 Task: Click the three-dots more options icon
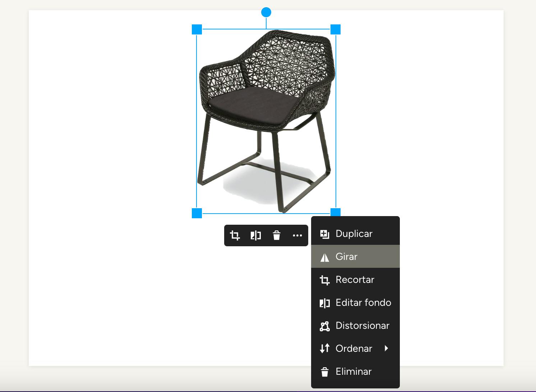click(x=297, y=235)
